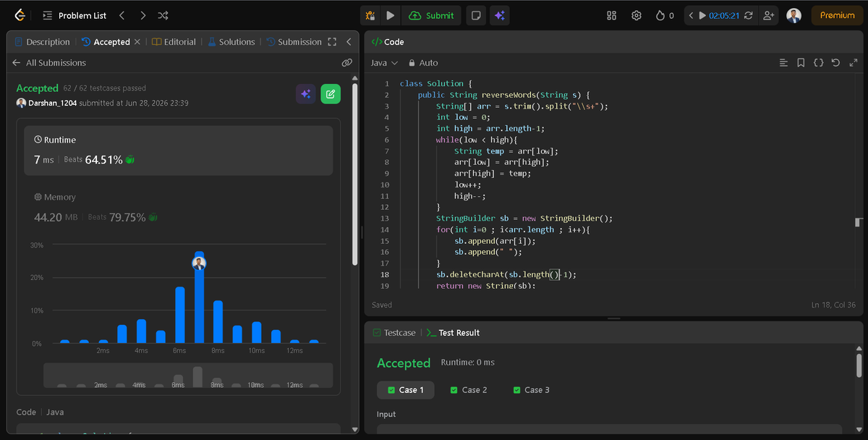Click the 'Runtime: 0 ms' text
This screenshot has height=440, width=868.
pyautogui.click(x=468, y=362)
